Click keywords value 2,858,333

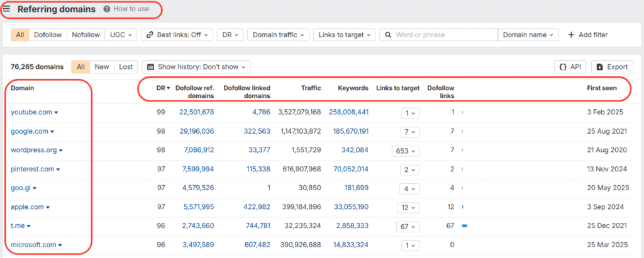pos(352,225)
